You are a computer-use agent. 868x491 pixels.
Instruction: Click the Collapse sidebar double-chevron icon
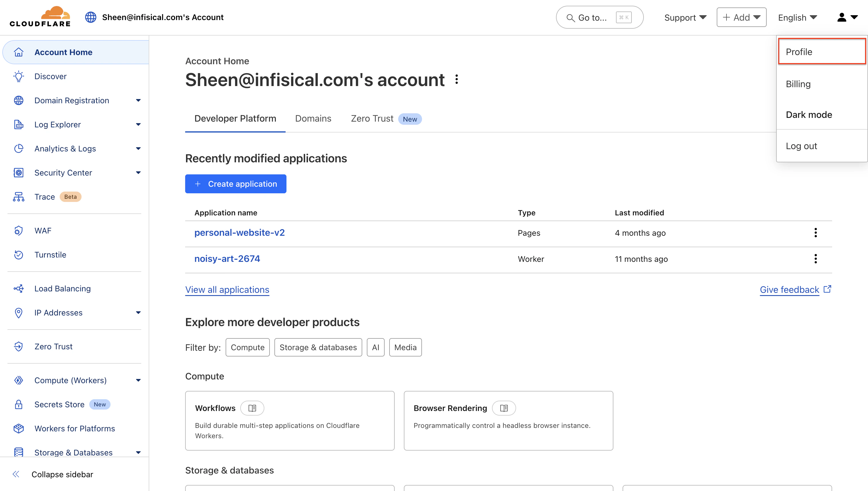[16, 474]
